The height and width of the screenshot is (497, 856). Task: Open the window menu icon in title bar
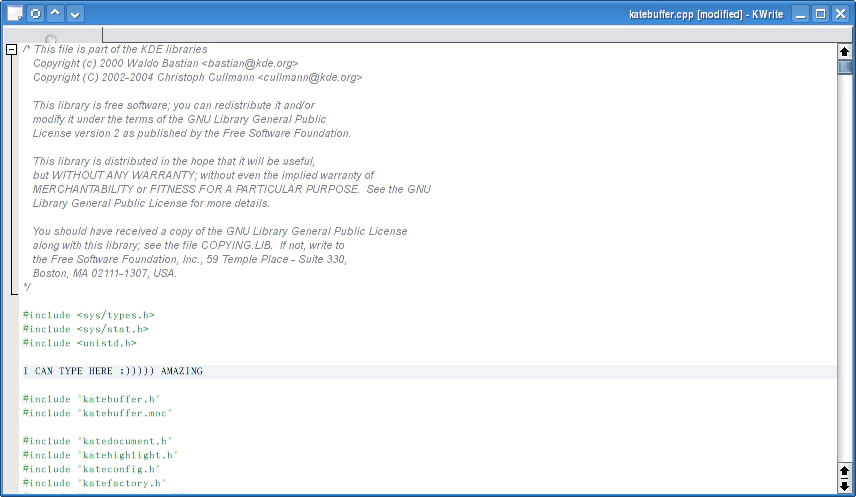(15, 14)
